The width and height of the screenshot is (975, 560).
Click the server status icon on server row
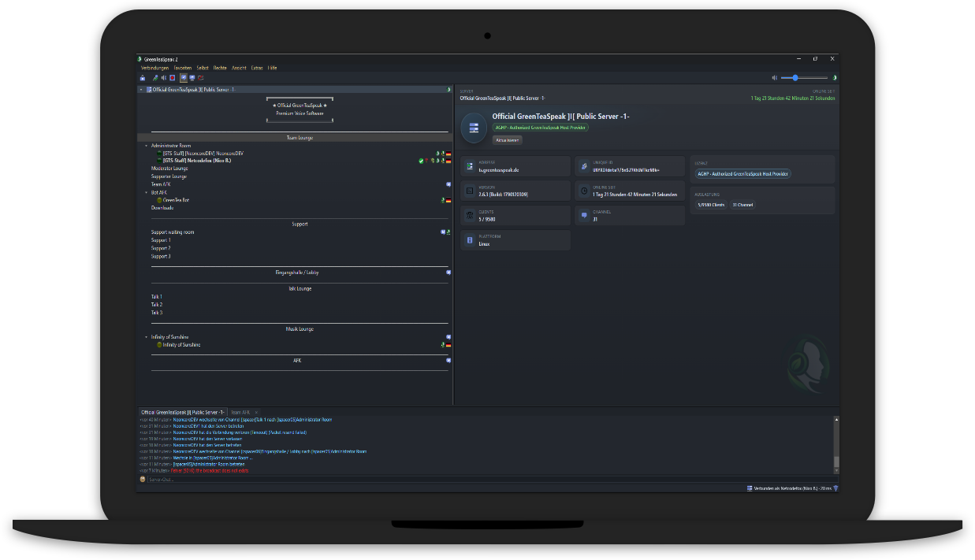[448, 90]
